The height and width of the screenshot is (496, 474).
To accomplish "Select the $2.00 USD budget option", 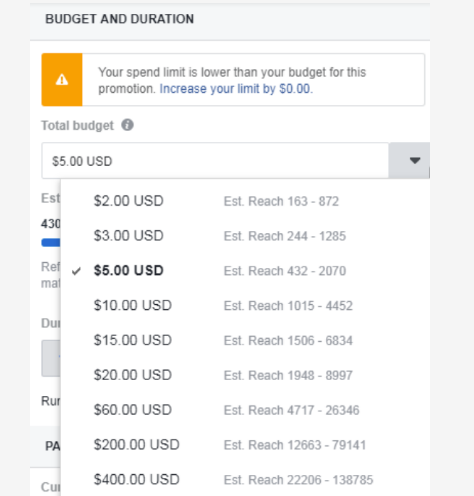I will pyautogui.click(x=245, y=201).
